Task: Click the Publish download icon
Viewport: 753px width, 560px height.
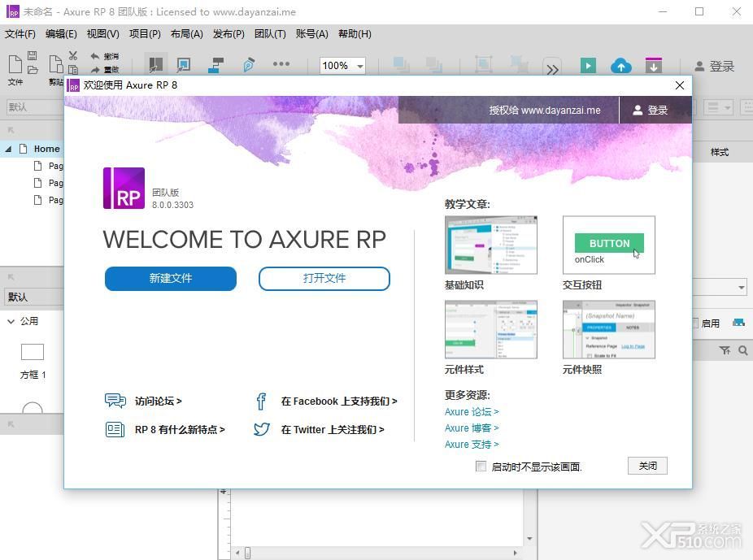Action: (653, 65)
